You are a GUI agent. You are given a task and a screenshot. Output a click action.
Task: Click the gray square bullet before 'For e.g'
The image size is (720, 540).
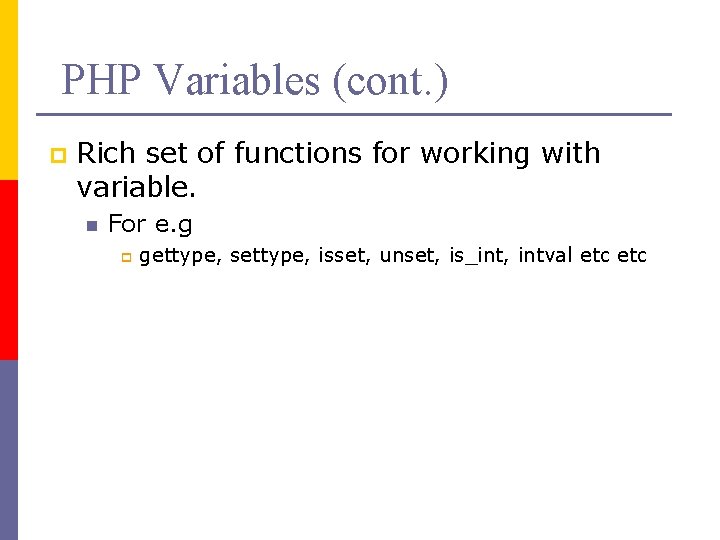click(x=90, y=226)
